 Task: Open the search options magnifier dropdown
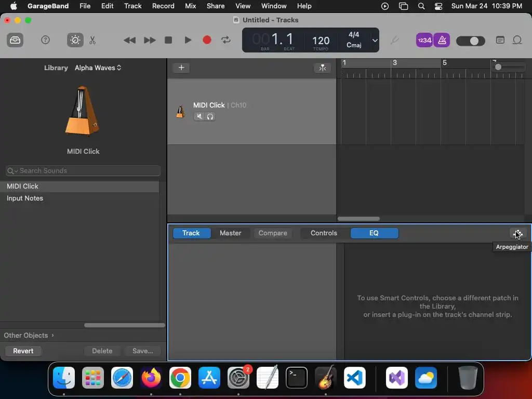click(x=12, y=170)
